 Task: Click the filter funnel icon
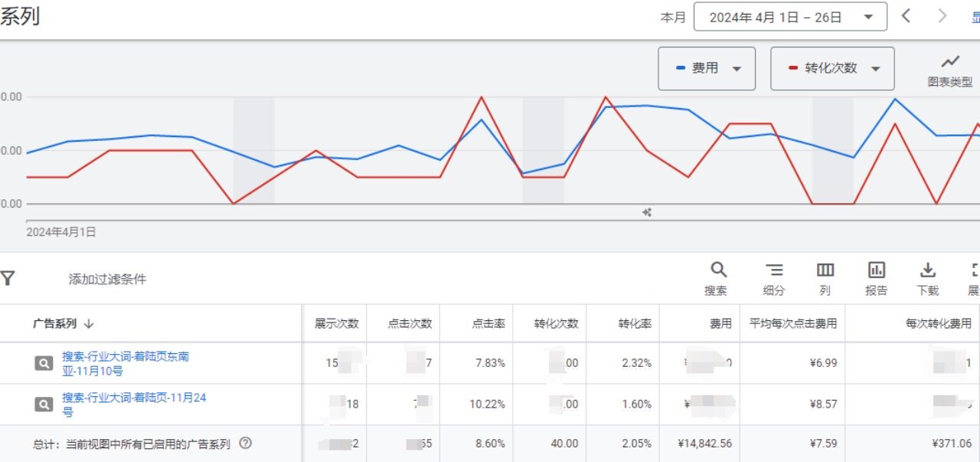(8, 279)
